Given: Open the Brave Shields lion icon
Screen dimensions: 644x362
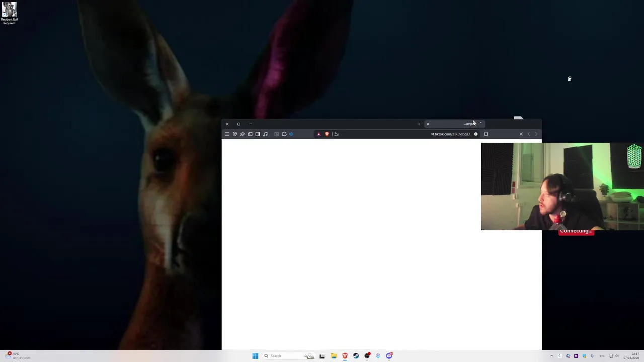Looking at the screenshot, I should pos(327,134).
